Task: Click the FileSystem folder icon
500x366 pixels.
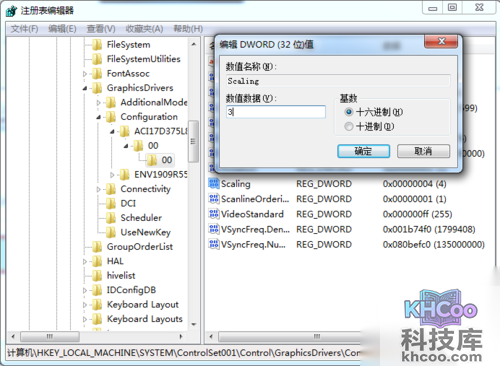Action: click(x=97, y=45)
